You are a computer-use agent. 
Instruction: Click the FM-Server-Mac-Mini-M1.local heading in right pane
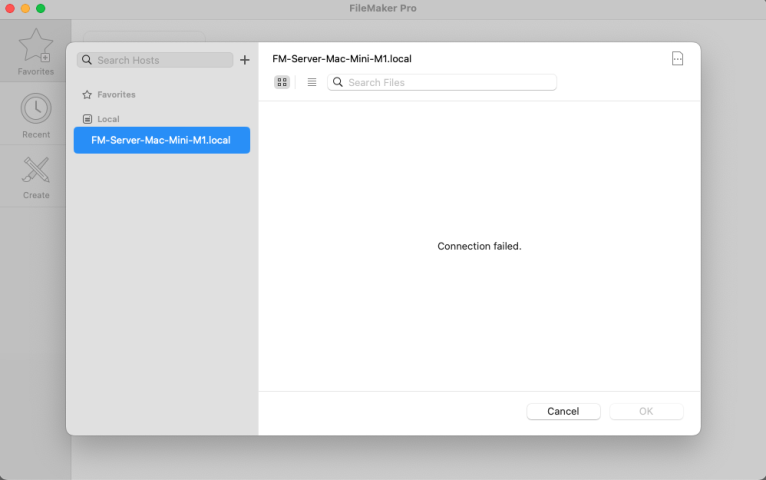tap(342, 59)
